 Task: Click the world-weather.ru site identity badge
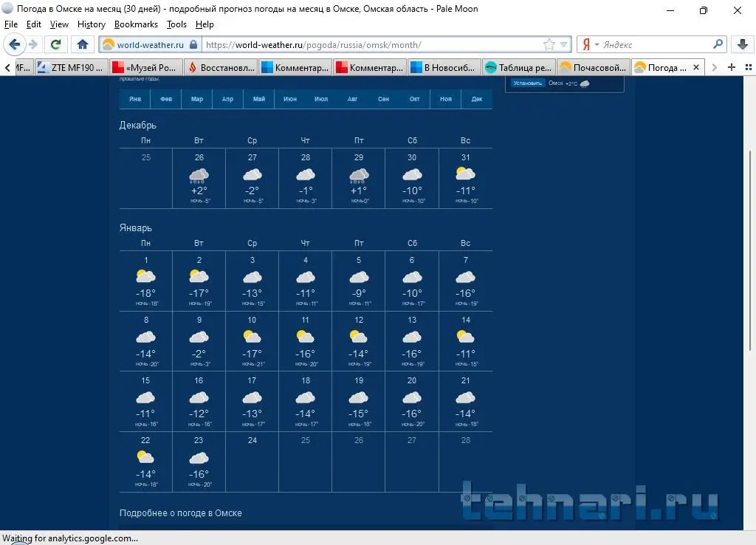150,45
